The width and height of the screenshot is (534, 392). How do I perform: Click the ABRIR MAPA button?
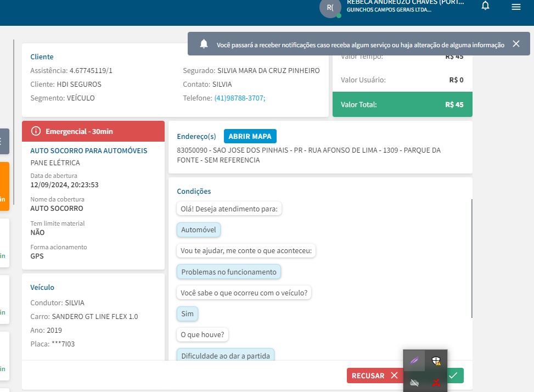coord(250,136)
